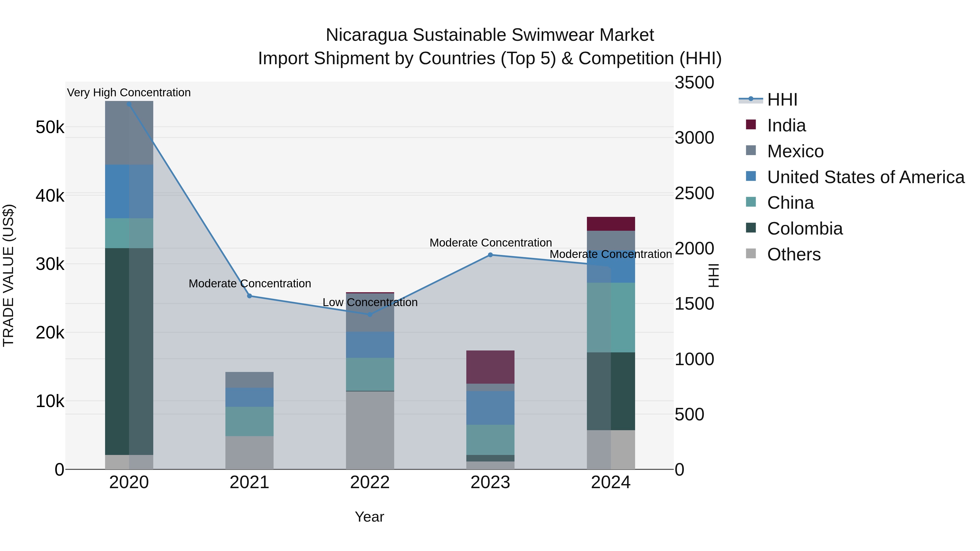Image resolution: width=980 pixels, height=551 pixels.
Task: Click the India maroon legend swatch
Action: [x=751, y=124]
